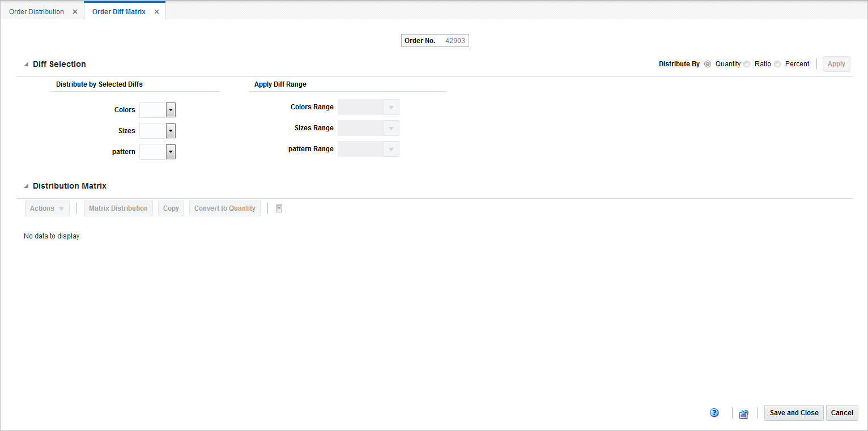Select the Ratio distribute option

click(x=747, y=64)
